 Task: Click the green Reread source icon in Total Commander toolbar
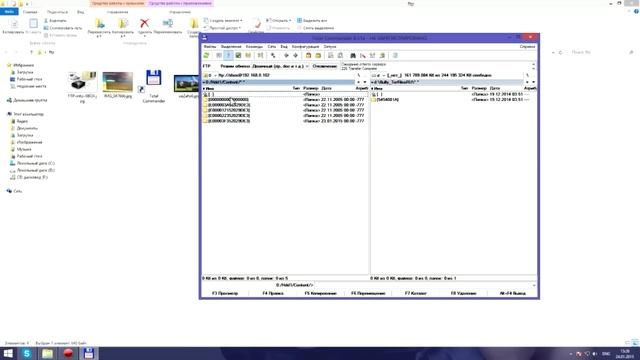coord(207,56)
